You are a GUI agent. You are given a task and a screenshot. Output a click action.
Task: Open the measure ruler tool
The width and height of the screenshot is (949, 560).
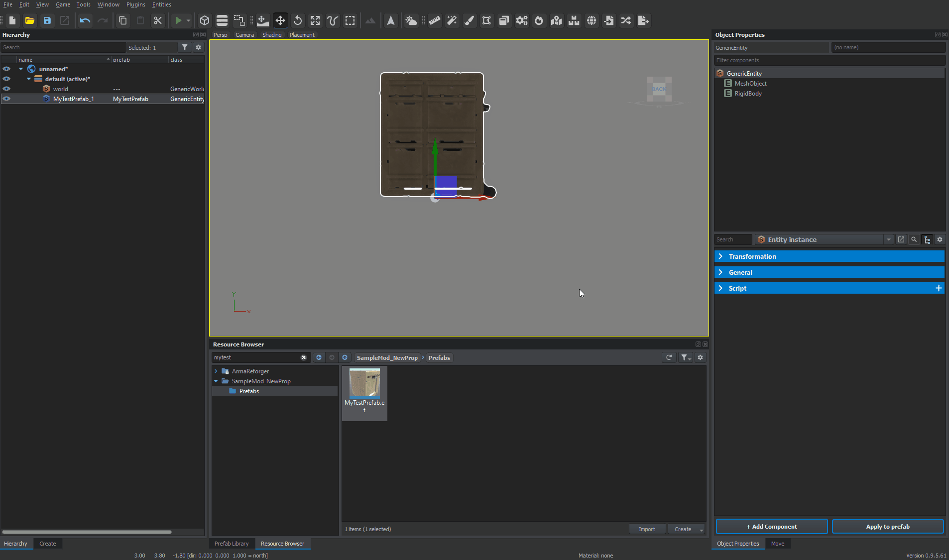[435, 20]
